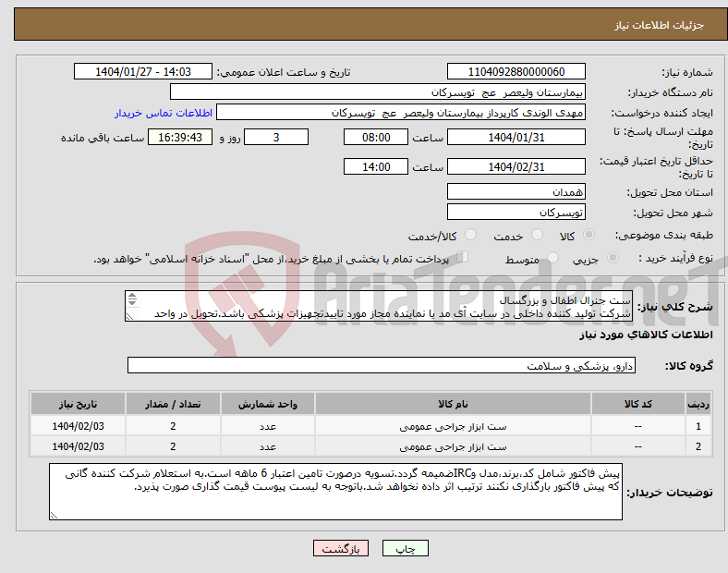Click the تاریخ نیاز column header

[78, 404]
